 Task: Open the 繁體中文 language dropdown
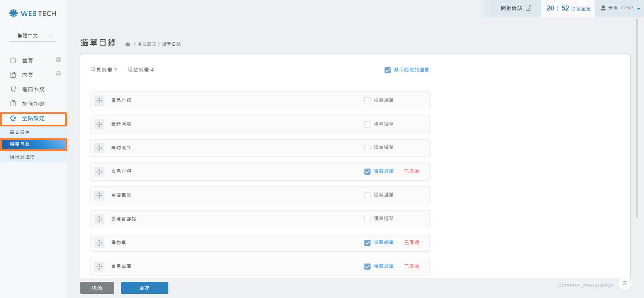[33, 36]
